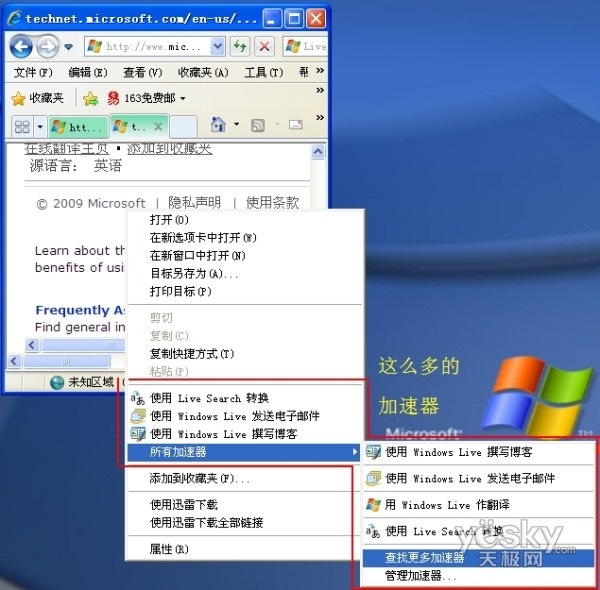Click 使用 Live Search 转换 accelerator icon in main menu
This screenshot has height=590, width=600.
tap(138, 398)
